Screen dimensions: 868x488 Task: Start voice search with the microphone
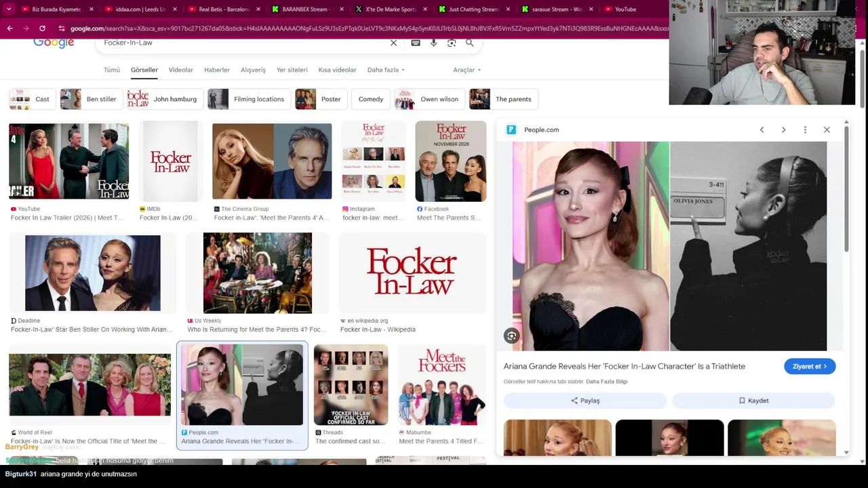[433, 43]
